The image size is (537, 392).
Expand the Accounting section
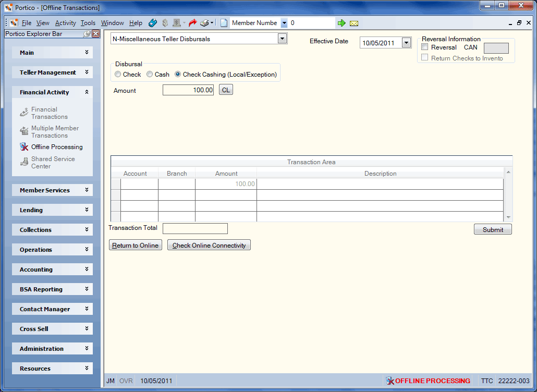pyautogui.click(x=53, y=269)
